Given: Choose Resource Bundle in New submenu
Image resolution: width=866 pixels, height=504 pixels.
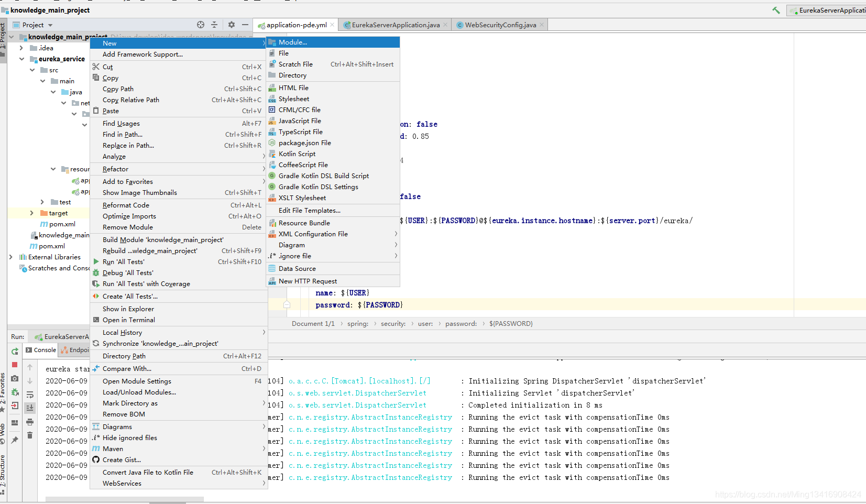Looking at the screenshot, I should pos(333,223).
